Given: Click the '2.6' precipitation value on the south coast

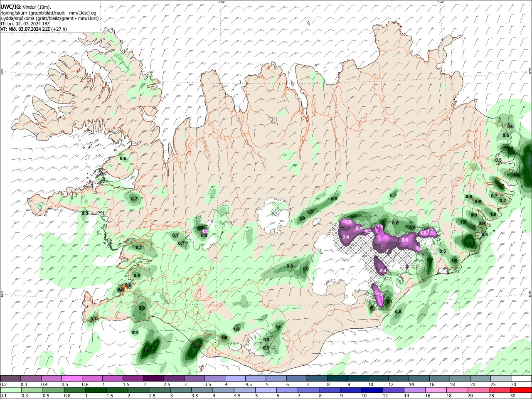Looking at the screenshot, I should (197, 346).
